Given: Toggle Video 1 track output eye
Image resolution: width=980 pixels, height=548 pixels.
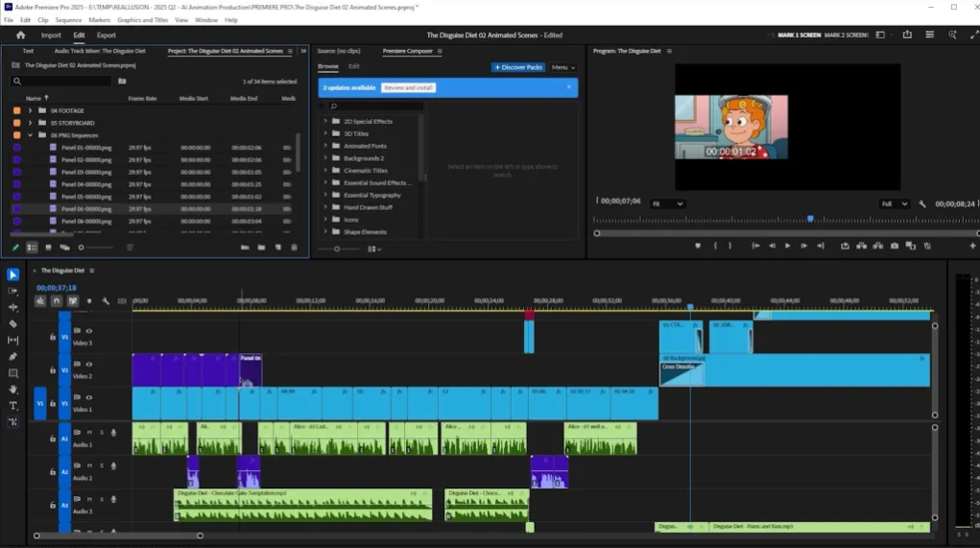Looking at the screenshot, I should (x=88, y=397).
